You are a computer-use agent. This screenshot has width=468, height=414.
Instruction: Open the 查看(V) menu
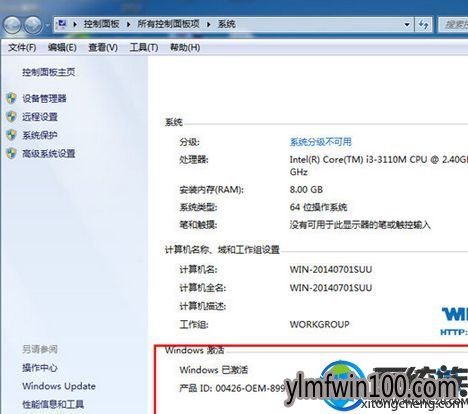coord(103,48)
